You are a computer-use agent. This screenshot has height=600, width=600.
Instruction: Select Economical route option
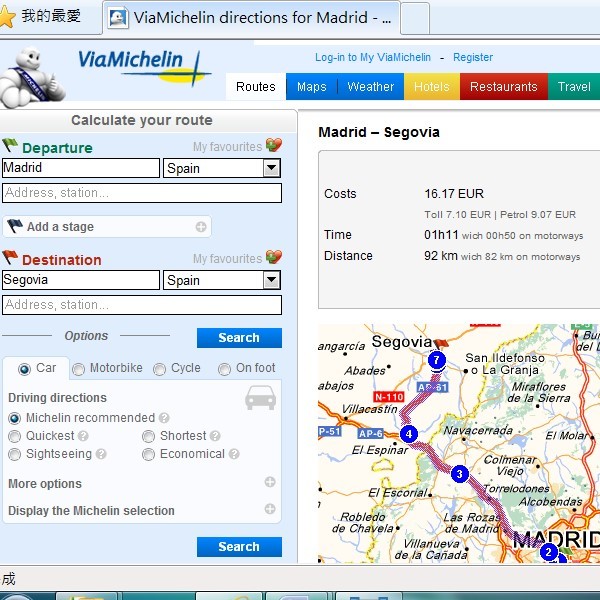148,454
